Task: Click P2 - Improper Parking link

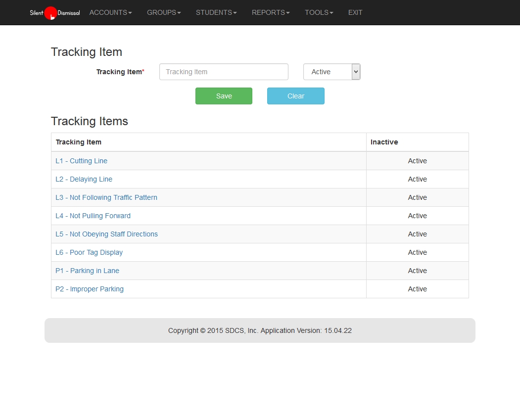Action: tap(90, 289)
